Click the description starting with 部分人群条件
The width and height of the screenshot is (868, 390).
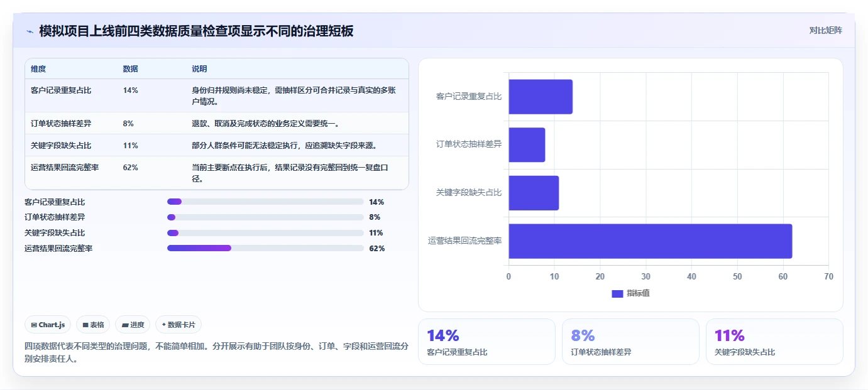pos(285,146)
